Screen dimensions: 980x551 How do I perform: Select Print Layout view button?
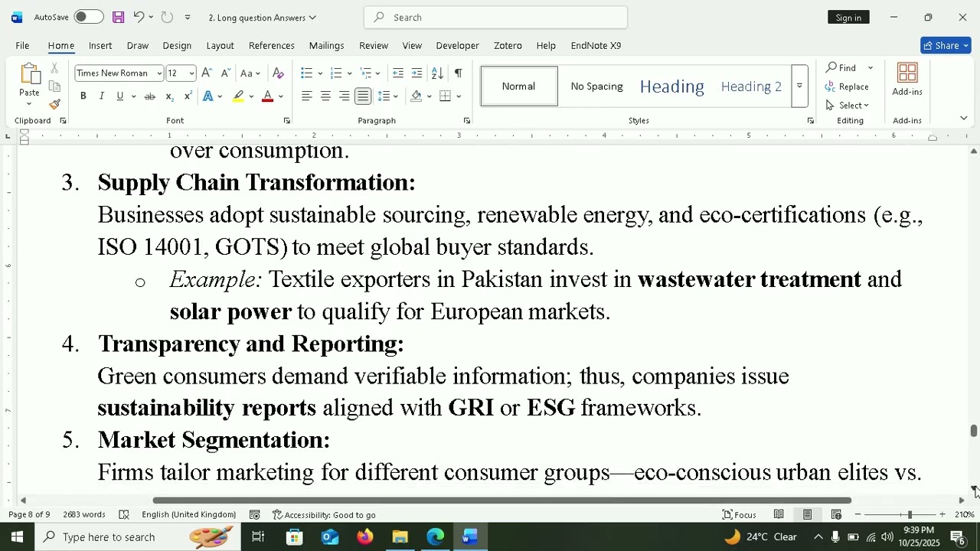click(x=807, y=514)
